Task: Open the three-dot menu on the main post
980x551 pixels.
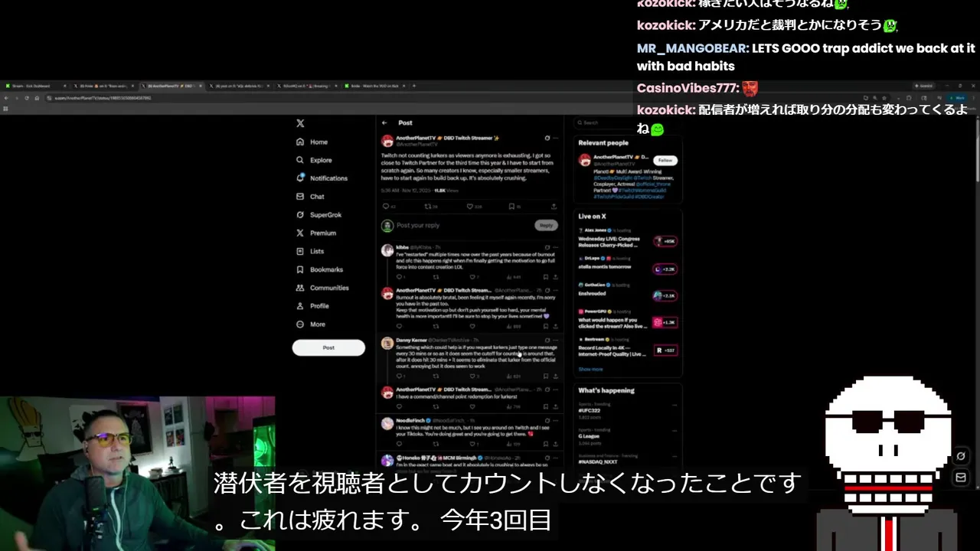Action: pos(556,139)
